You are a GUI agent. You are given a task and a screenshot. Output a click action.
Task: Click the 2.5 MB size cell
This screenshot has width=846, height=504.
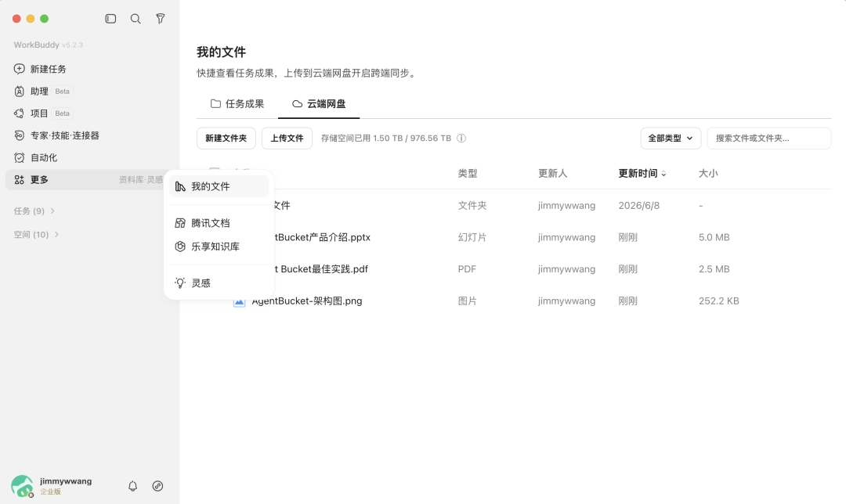pos(714,269)
